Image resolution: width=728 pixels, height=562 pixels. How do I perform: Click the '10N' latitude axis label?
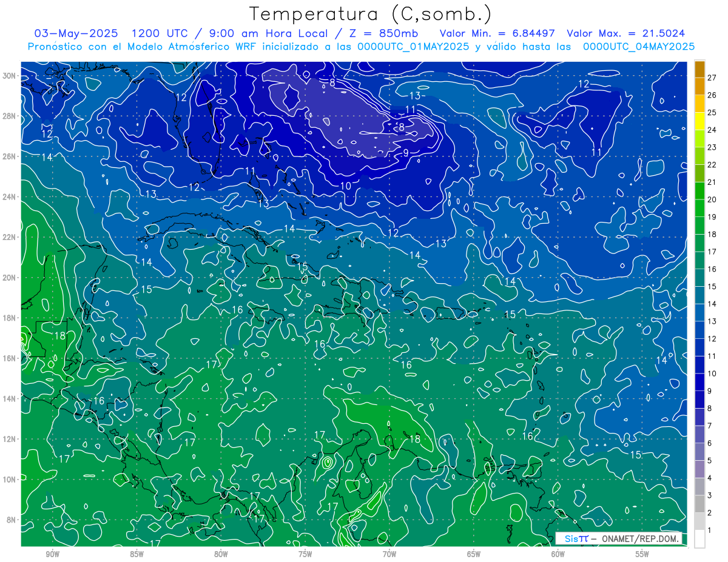9,480
